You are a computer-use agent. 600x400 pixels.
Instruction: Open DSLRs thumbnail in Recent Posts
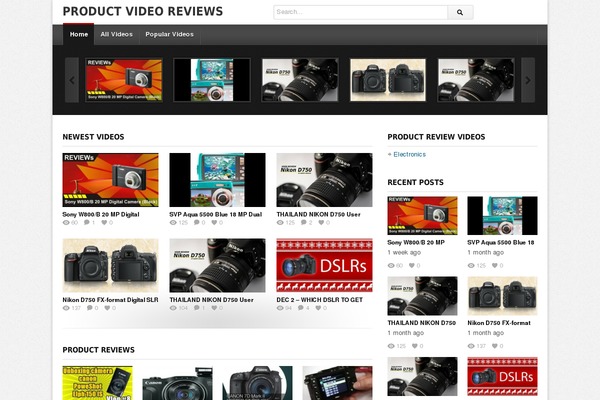point(502,376)
